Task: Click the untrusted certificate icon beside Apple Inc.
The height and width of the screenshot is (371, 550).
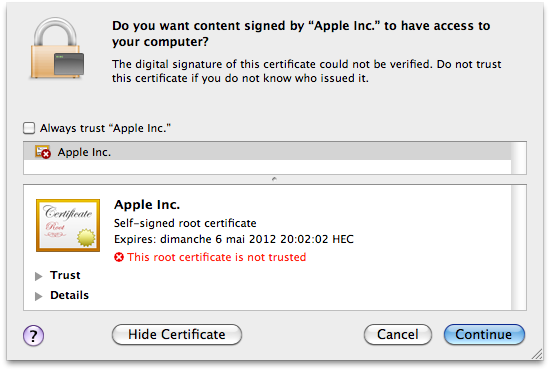Action: click(x=43, y=152)
